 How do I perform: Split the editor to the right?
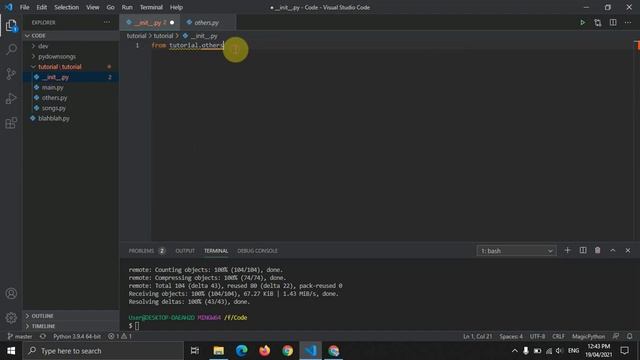(x=613, y=22)
